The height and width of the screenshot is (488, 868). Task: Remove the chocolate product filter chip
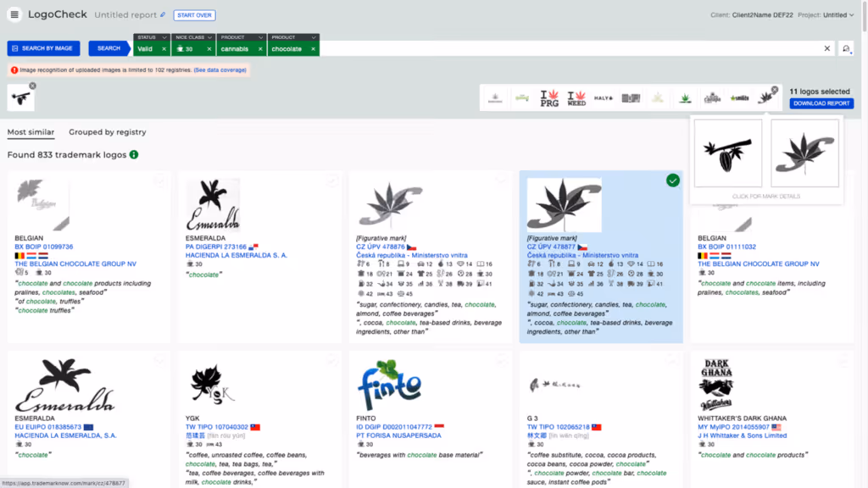[x=313, y=48]
